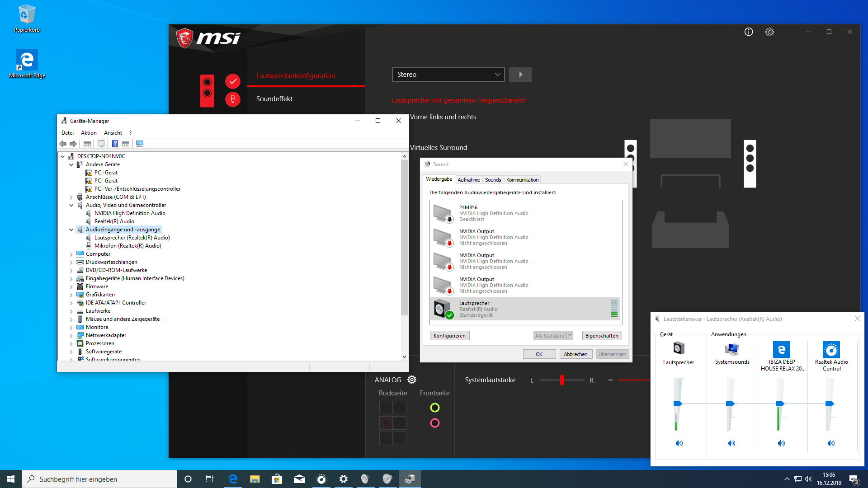Open the Aktion menu
The height and width of the screenshot is (488, 868).
click(89, 133)
